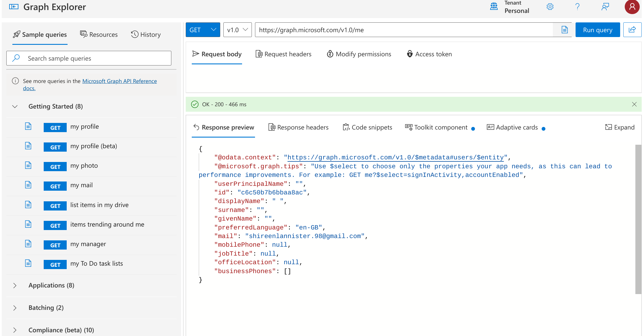Switch to the Resources tab

99,34
